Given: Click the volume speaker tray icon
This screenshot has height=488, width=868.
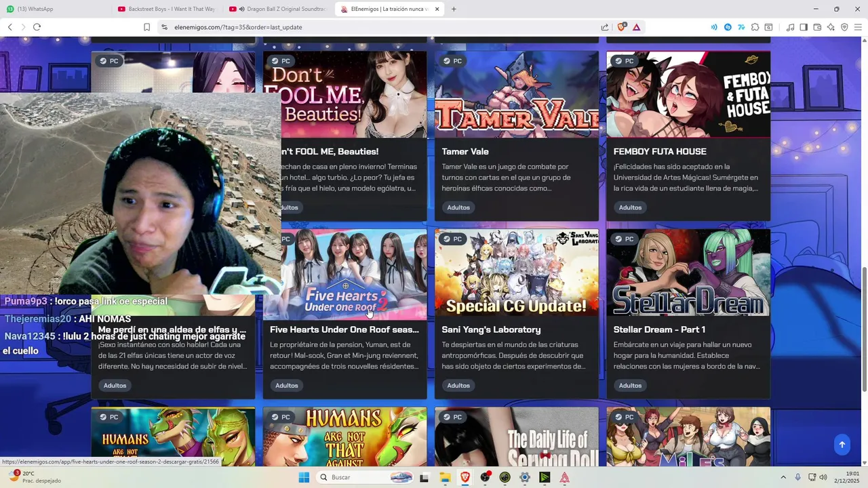Looking at the screenshot, I should (x=823, y=477).
